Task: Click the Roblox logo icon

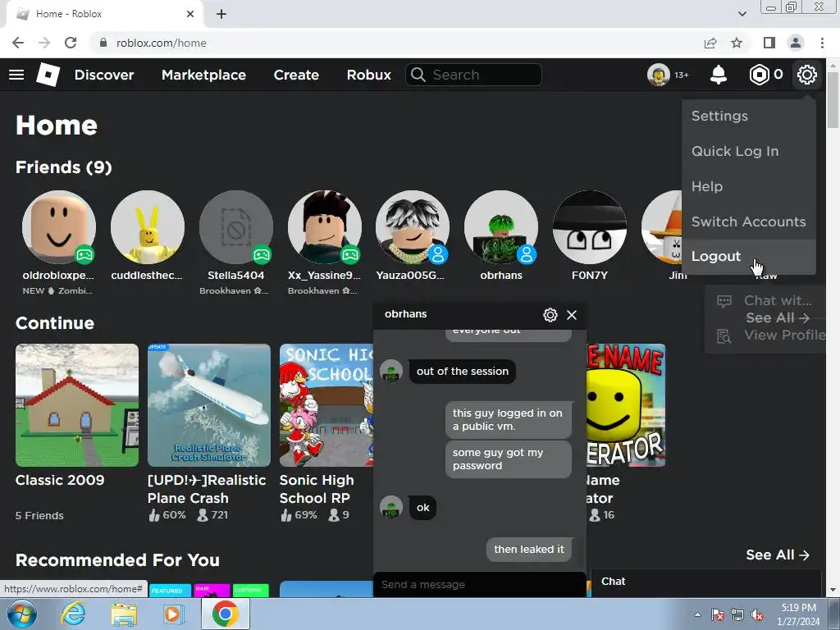Action: click(x=48, y=75)
